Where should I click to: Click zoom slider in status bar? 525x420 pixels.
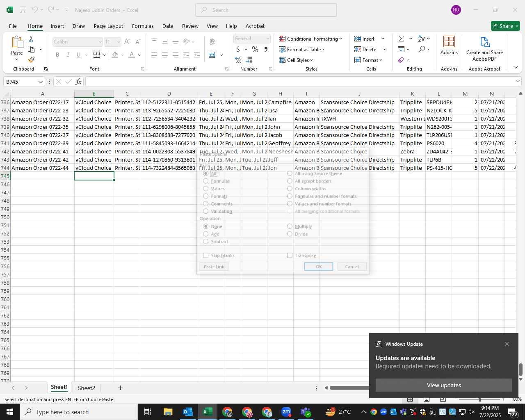(479, 399)
